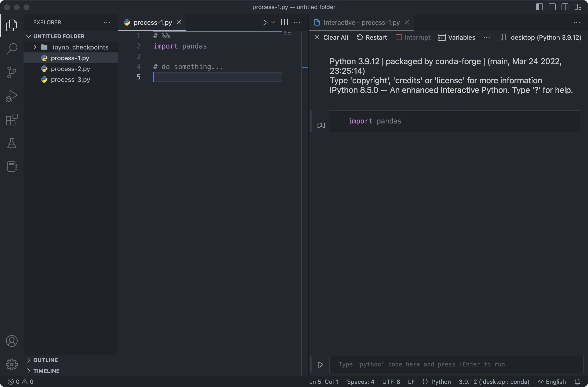Click the Python language braces icon
This screenshot has width=588, height=387.
click(x=425, y=382)
